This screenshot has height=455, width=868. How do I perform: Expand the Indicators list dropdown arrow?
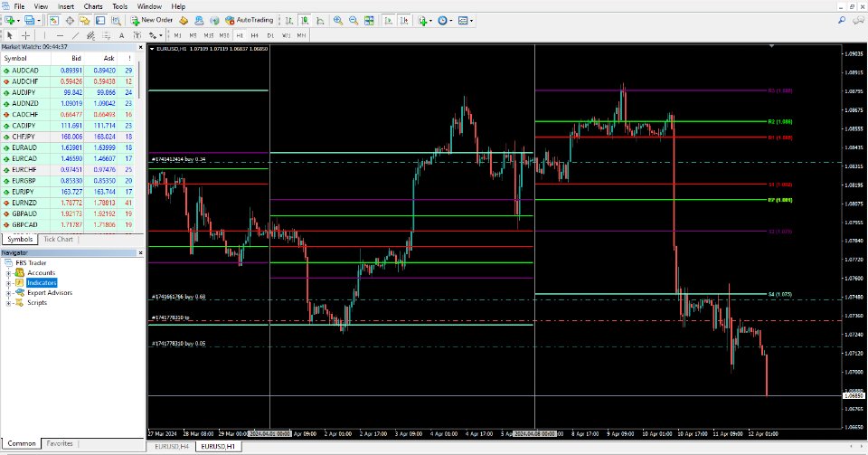pyautogui.click(x=430, y=21)
